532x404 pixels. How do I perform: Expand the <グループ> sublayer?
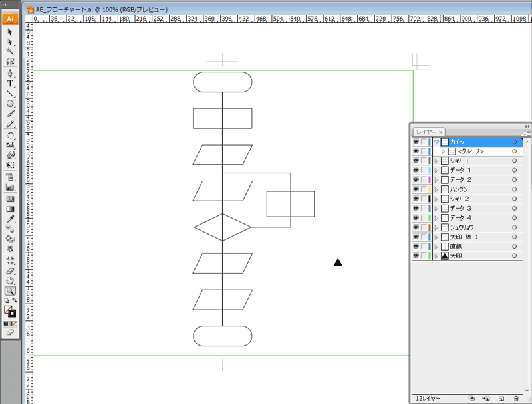443,151
